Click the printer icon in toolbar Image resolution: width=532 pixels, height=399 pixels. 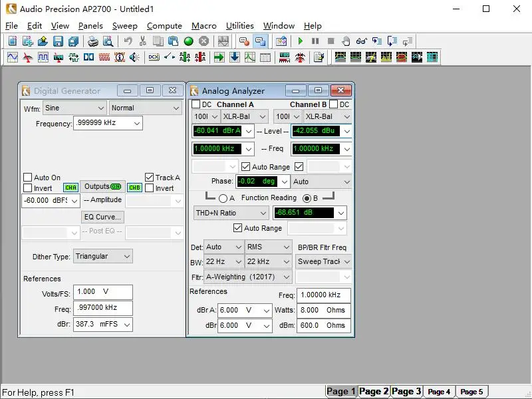pos(93,41)
